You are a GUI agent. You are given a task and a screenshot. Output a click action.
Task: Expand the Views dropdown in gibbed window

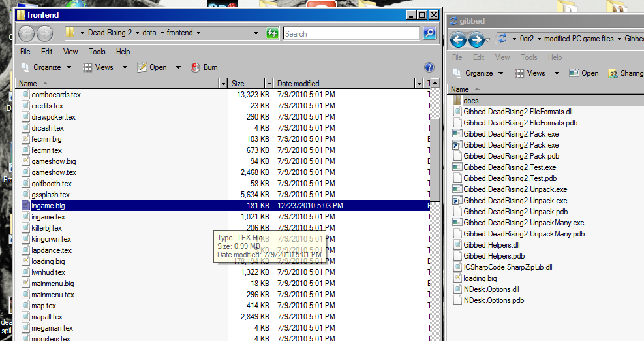pyautogui.click(x=557, y=73)
